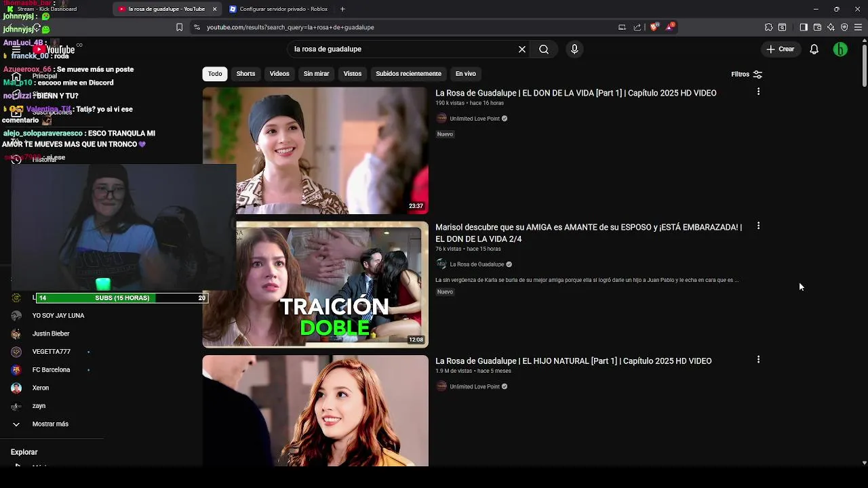Viewport: 868px width, 488px height.
Task: Bookmark this page with the bookmark icon
Action: click(x=179, y=27)
